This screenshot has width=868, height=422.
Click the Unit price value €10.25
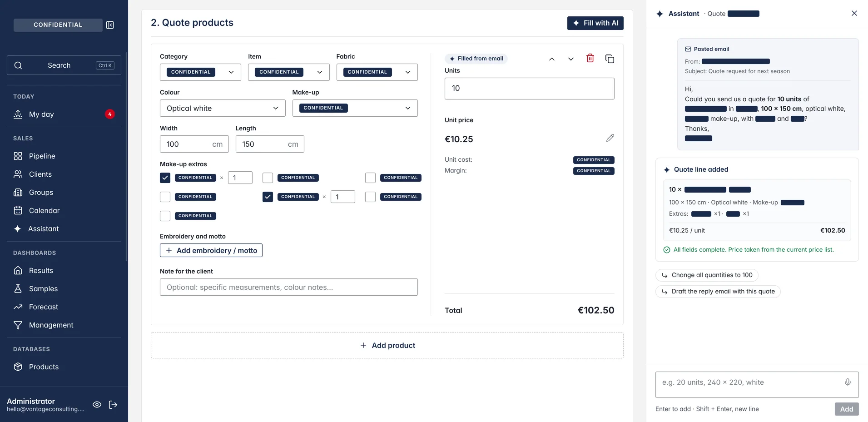[459, 139]
